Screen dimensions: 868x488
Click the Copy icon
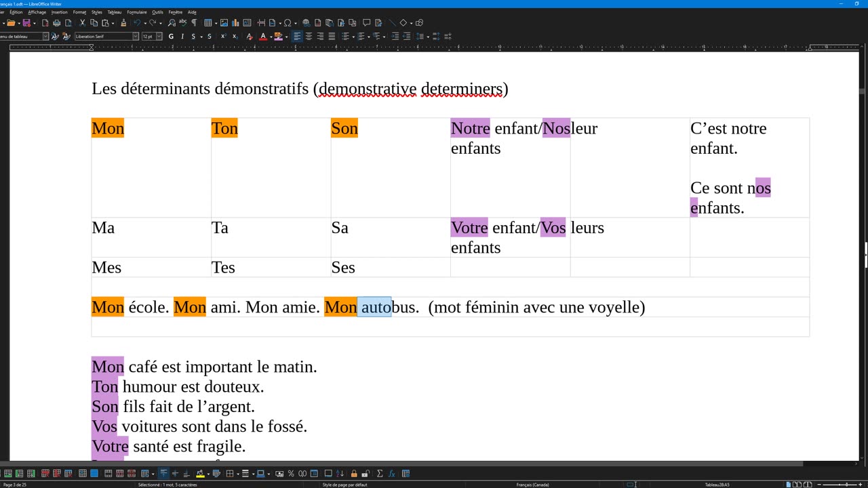coord(94,22)
